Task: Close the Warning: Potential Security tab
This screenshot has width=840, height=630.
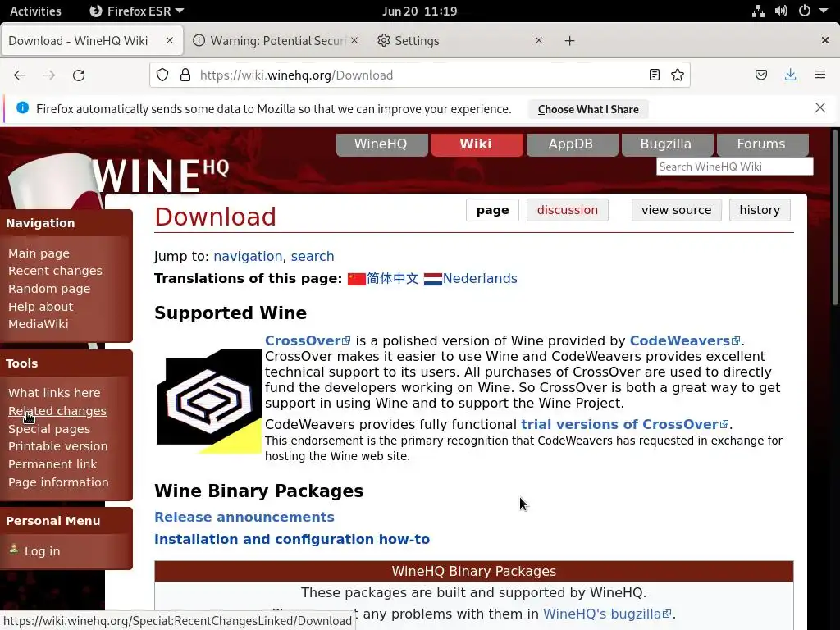Action: tap(354, 40)
